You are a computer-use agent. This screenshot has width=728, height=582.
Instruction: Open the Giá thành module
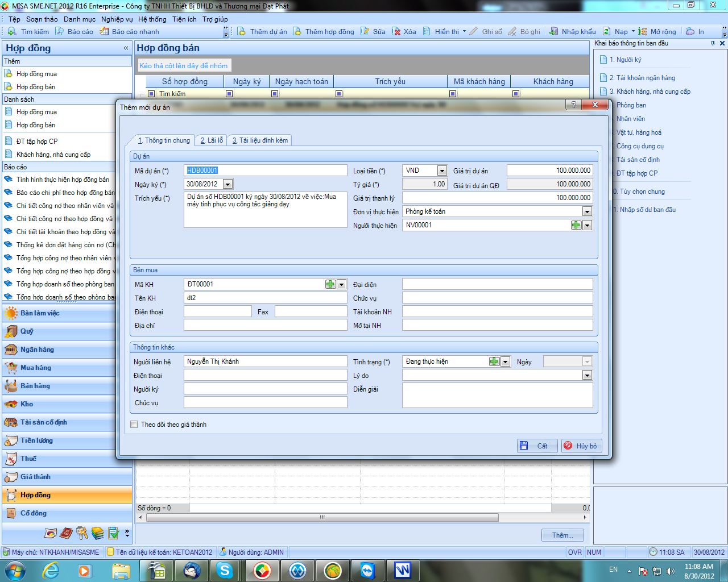(67, 477)
